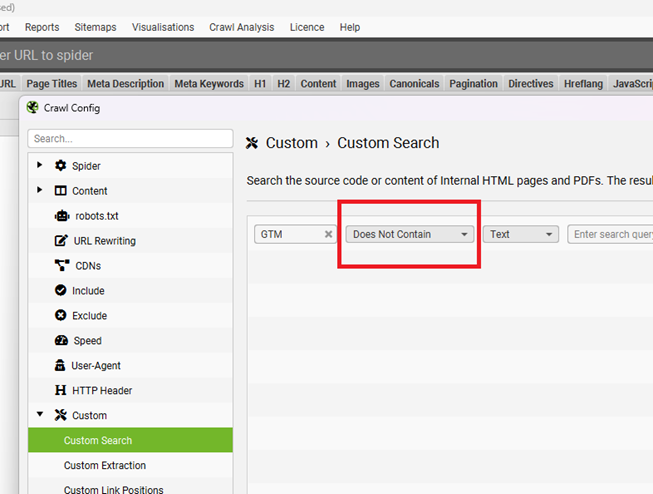Open the Visualisations menu
Screen dimensions: 653x494
(x=163, y=27)
